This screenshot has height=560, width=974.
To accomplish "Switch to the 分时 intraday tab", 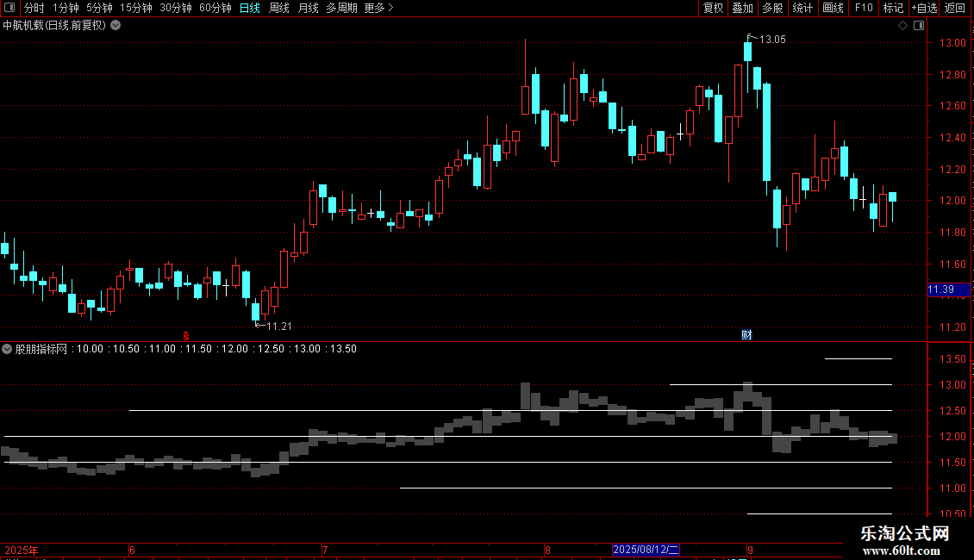I will [x=34, y=8].
